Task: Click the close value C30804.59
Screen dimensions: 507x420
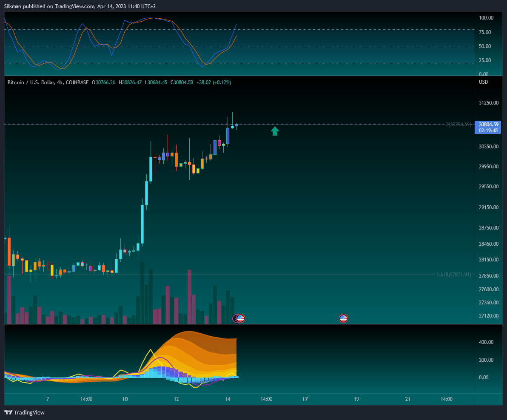Action: click(x=182, y=82)
